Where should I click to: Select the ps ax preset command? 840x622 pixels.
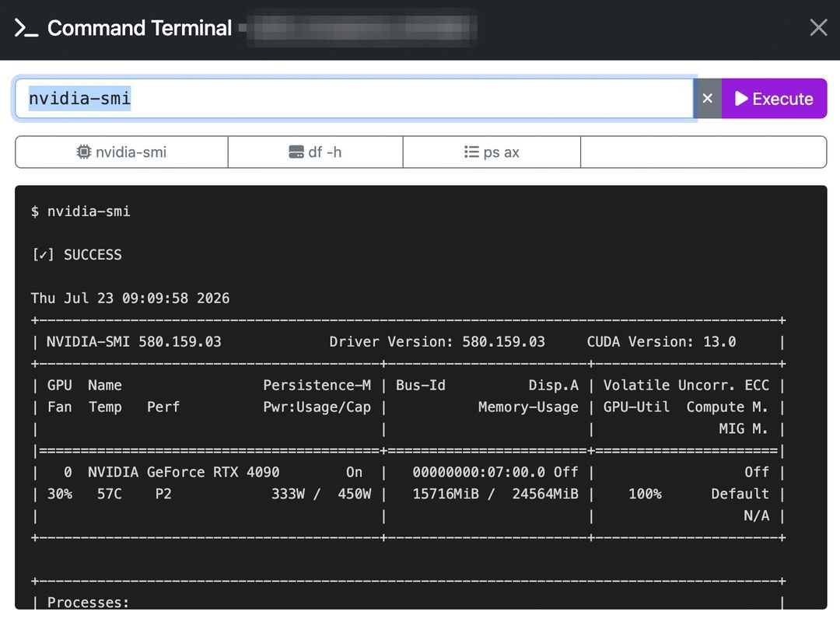coord(492,152)
